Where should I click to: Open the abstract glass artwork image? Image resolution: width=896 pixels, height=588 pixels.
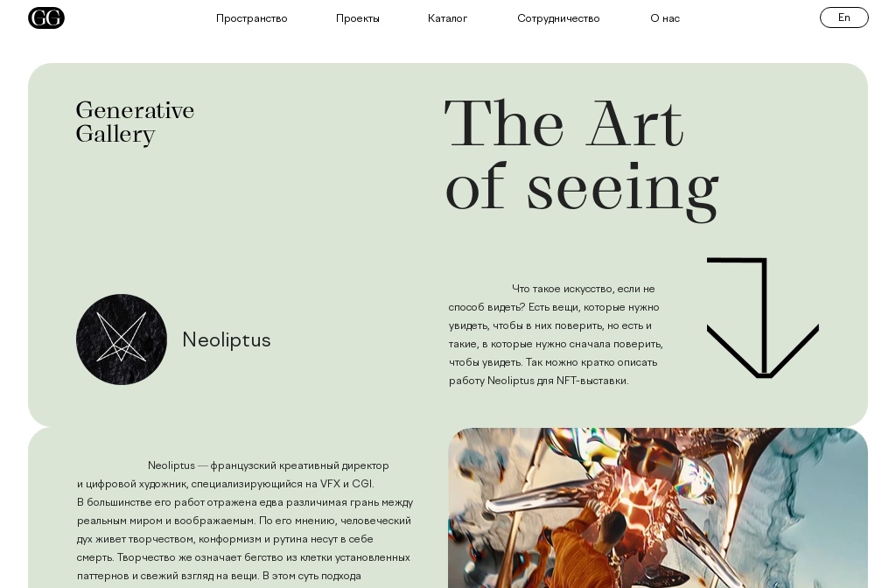(x=658, y=508)
